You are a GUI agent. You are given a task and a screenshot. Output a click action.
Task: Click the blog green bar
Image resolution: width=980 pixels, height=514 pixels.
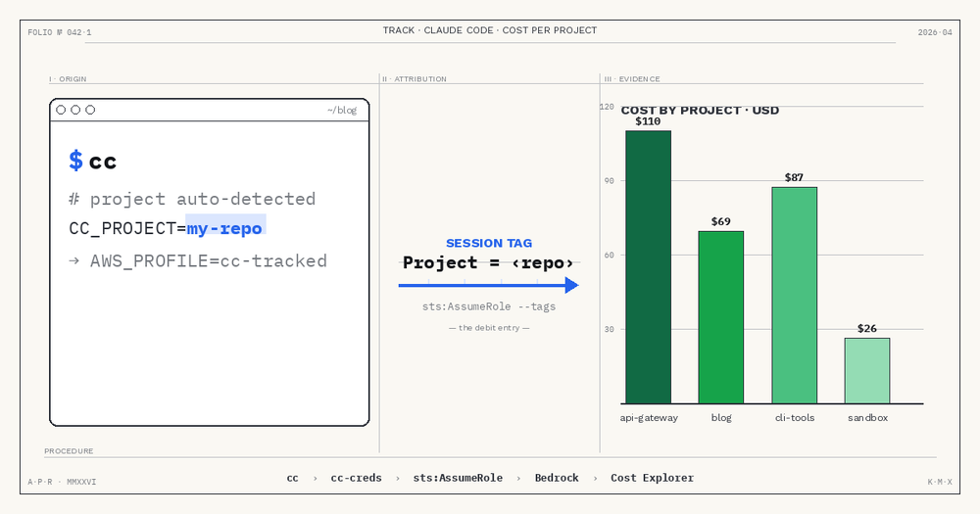pos(720,317)
